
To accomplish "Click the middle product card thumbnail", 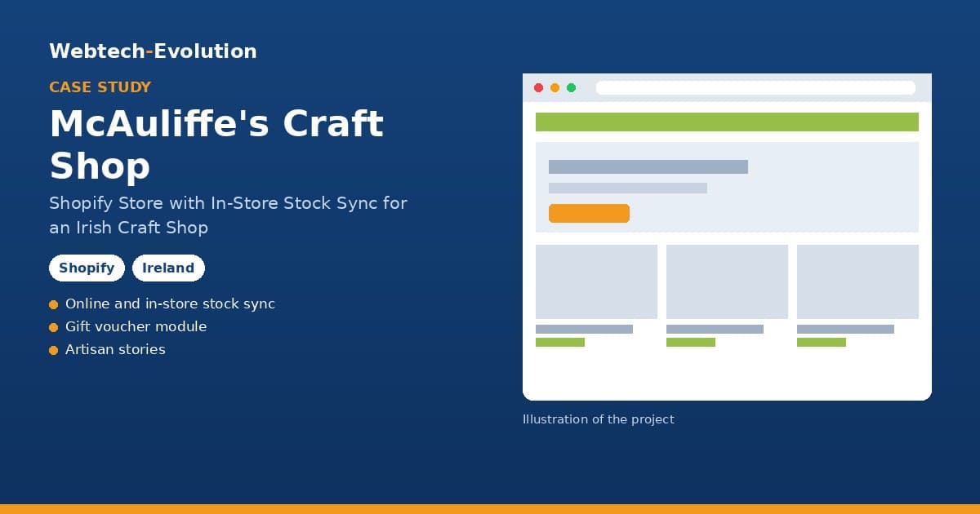I will click(x=727, y=281).
